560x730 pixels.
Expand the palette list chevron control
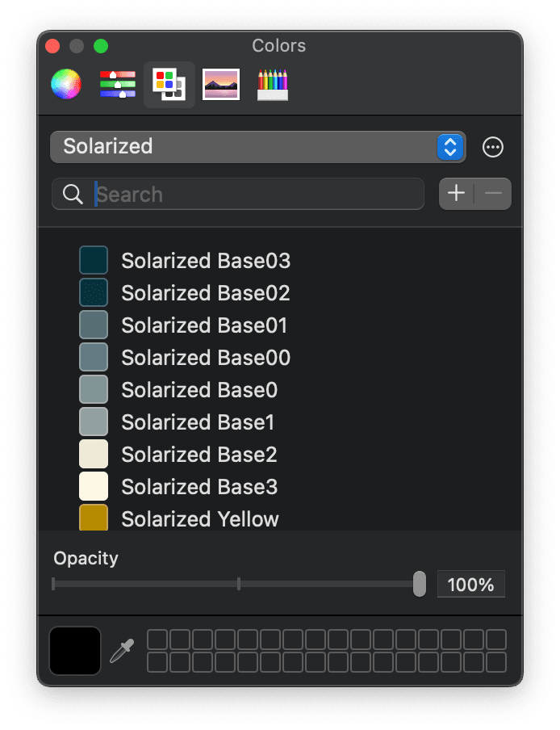pyautogui.click(x=452, y=147)
